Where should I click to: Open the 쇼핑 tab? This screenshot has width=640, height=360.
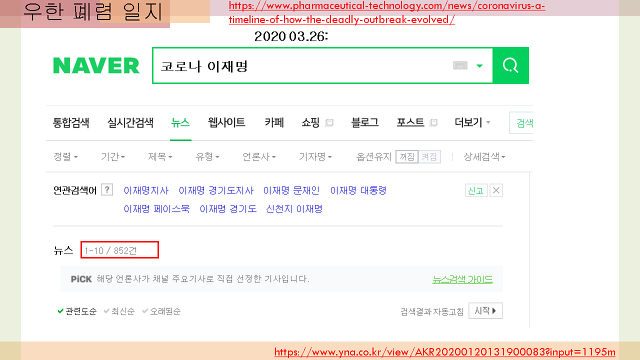[x=311, y=122]
